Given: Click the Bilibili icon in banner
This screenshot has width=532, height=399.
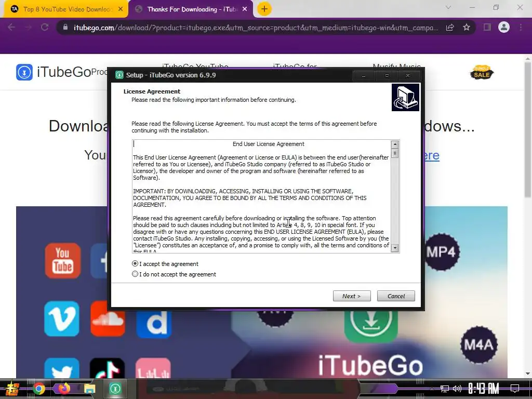Looking at the screenshot, I should pyautogui.click(x=153, y=368).
